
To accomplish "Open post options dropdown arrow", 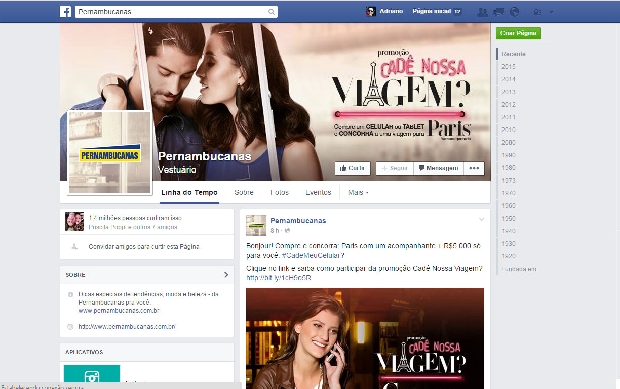I will point(481,219).
